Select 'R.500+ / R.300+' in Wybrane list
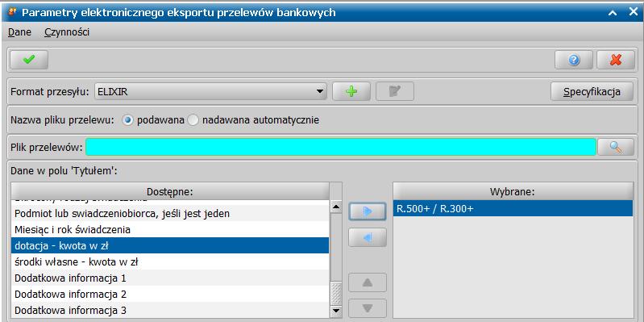This screenshot has height=322, width=644. pyautogui.click(x=513, y=208)
